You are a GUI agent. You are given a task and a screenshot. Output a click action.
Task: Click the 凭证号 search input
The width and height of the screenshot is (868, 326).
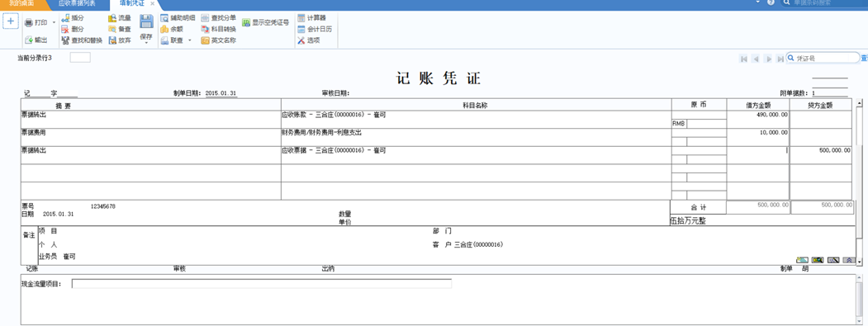823,58
